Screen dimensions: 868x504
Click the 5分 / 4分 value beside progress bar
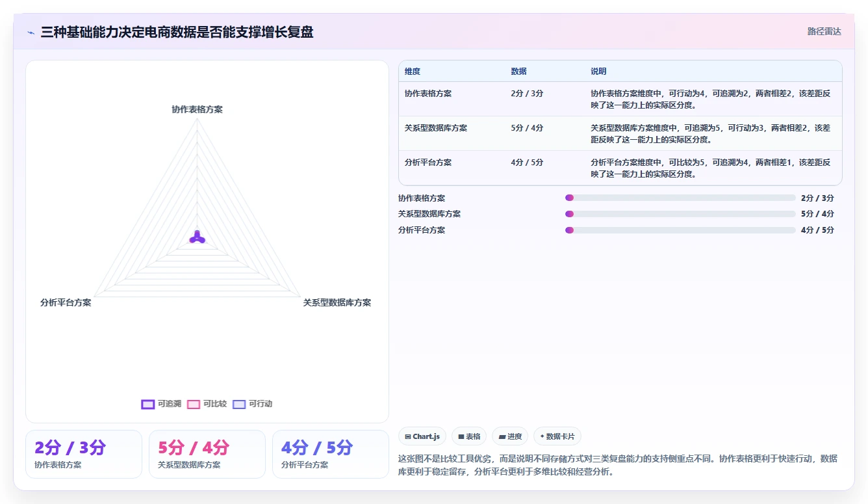pyautogui.click(x=817, y=214)
